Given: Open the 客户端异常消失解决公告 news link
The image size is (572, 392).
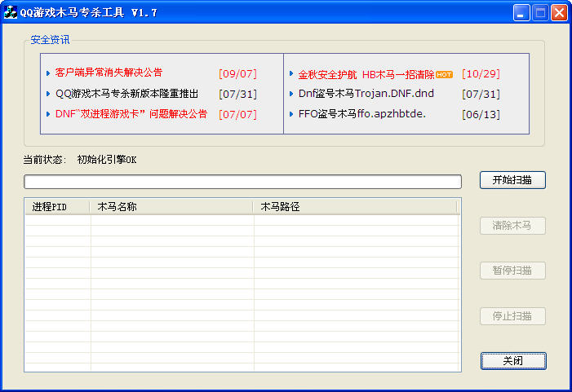Looking at the screenshot, I should 109,73.
